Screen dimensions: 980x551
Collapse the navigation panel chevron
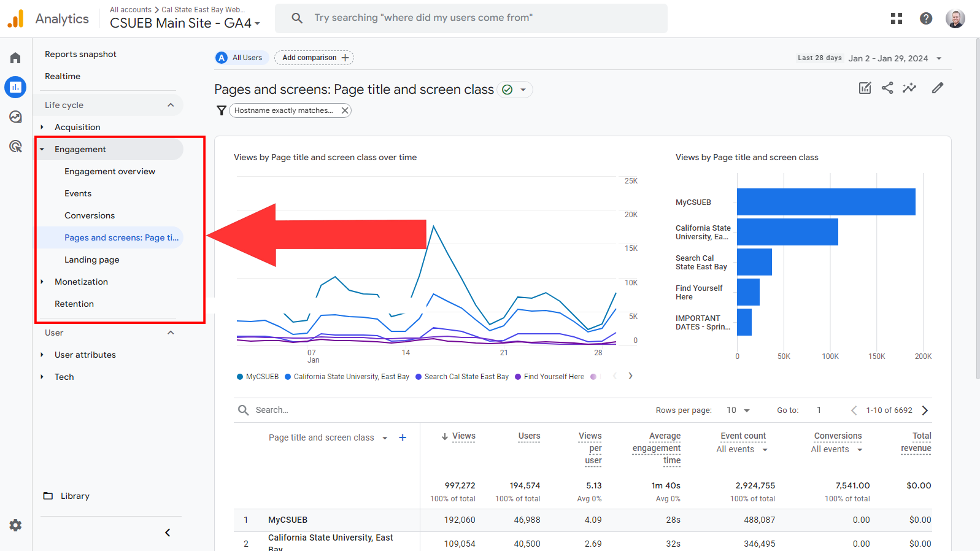168,533
